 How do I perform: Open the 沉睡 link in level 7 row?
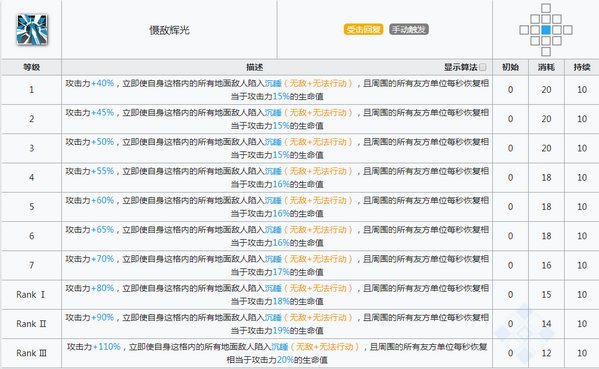[x=273, y=259]
